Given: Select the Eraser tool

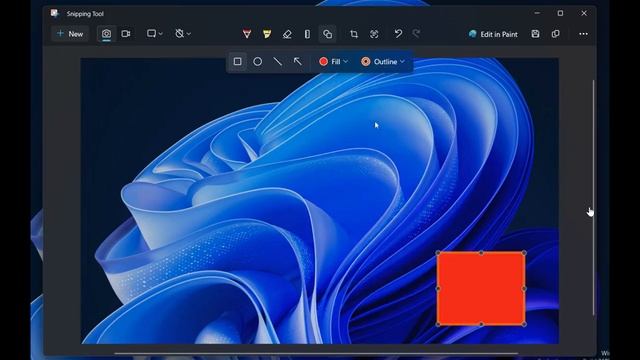Looking at the screenshot, I should click(287, 34).
